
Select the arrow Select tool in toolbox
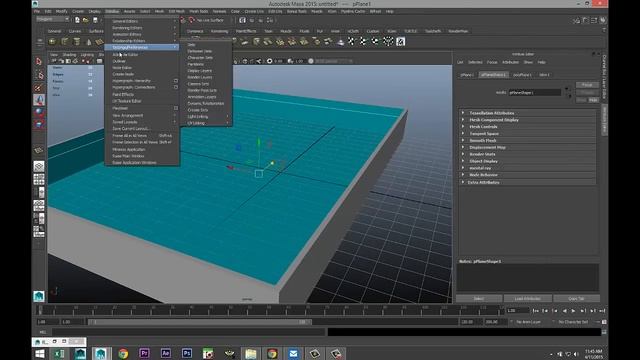[x=39, y=61]
